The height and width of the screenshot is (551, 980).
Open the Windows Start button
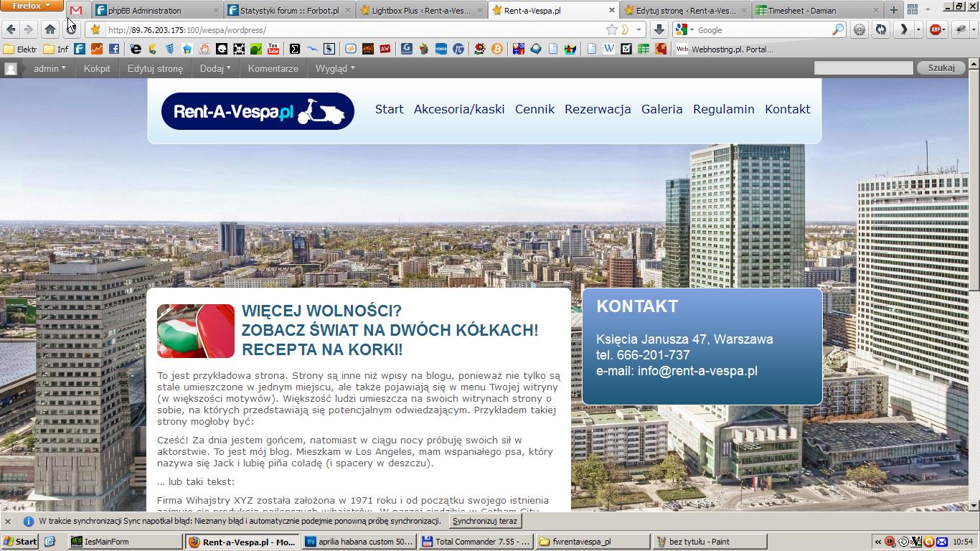[19, 542]
